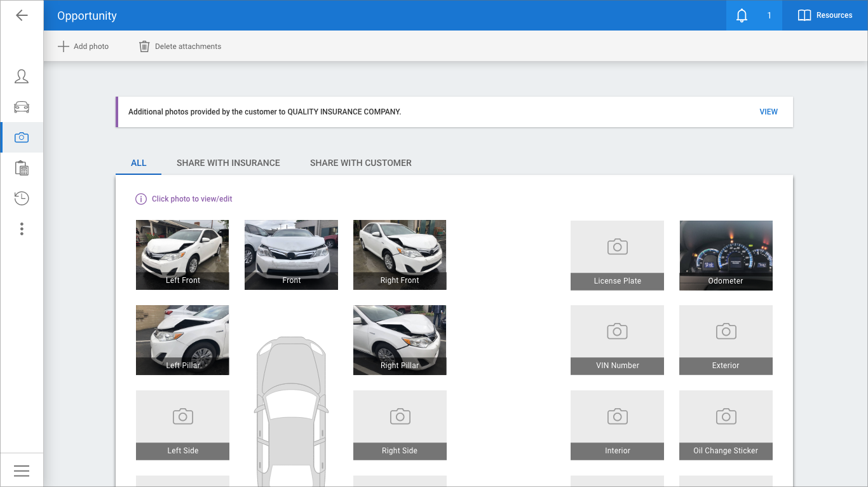Image resolution: width=868 pixels, height=487 pixels.
Task: Click VIEW link for additional photos
Action: 768,112
